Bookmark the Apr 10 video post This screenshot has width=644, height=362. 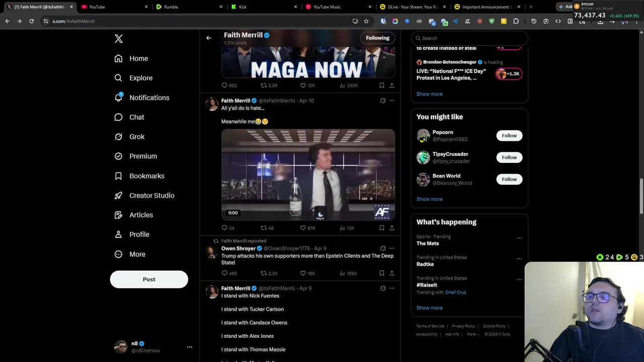pos(382,228)
